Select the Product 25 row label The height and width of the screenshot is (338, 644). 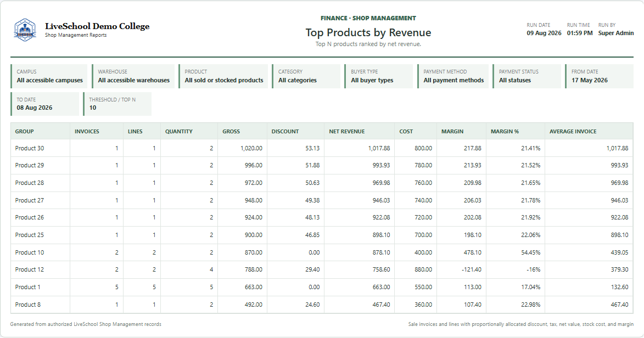(x=30, y=235)
